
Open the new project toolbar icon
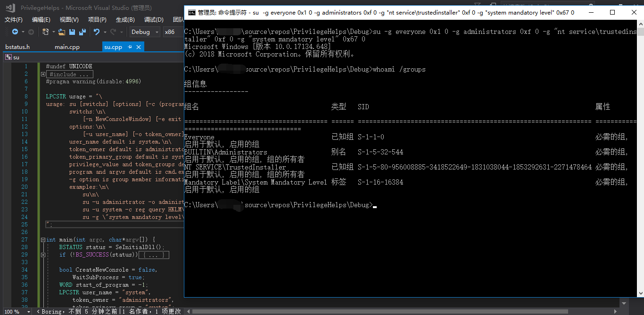(x=45, y=32)
